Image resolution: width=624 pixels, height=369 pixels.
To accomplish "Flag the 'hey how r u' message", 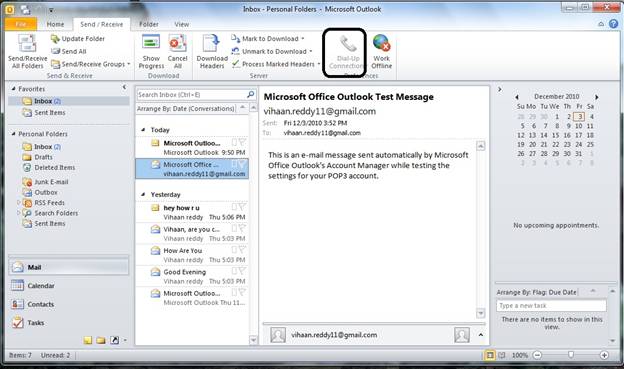I will pos(242,207).
